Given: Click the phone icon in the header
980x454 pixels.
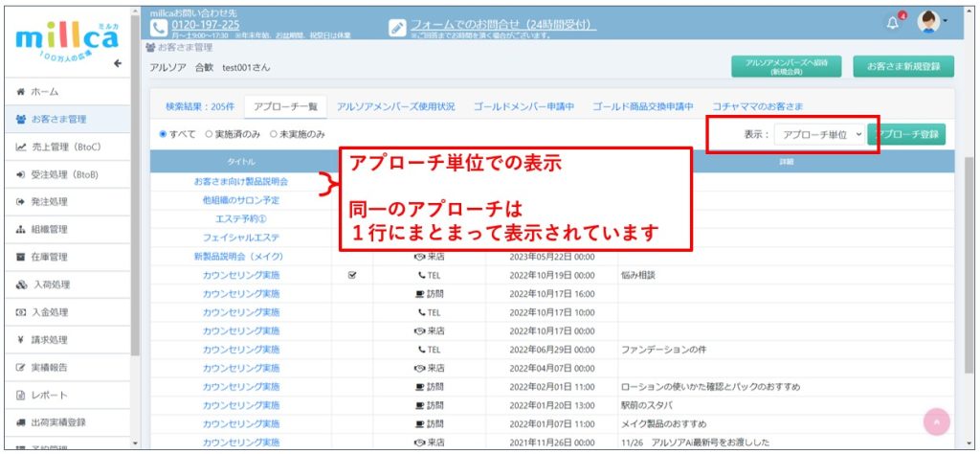Looking at the screenshot, I should click(x=159, y=26).
